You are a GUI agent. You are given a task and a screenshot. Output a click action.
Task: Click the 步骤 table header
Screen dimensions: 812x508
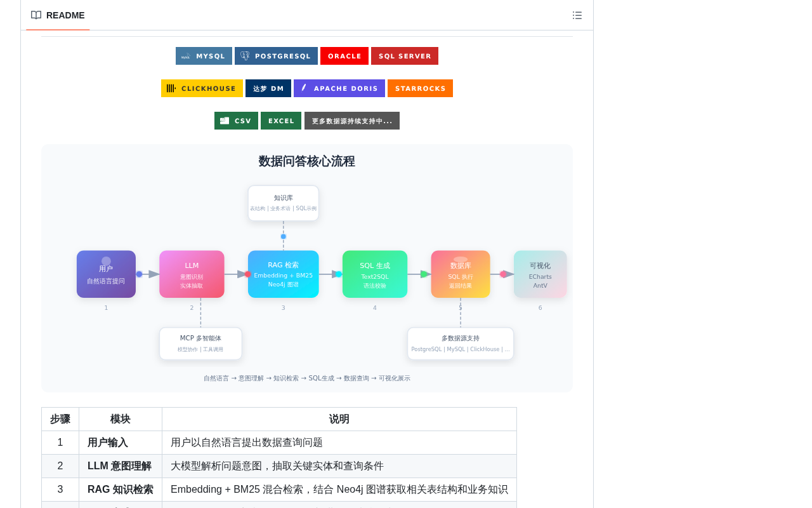tap(60, 419)
